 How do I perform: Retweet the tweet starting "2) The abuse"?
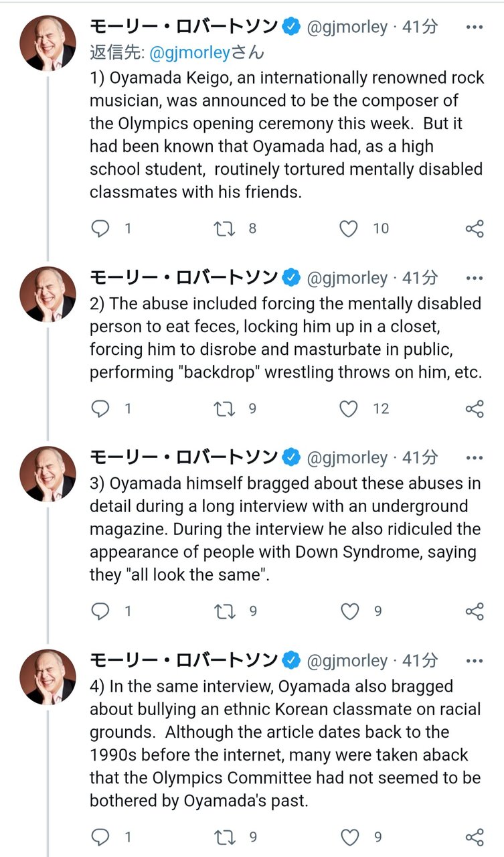224,408
